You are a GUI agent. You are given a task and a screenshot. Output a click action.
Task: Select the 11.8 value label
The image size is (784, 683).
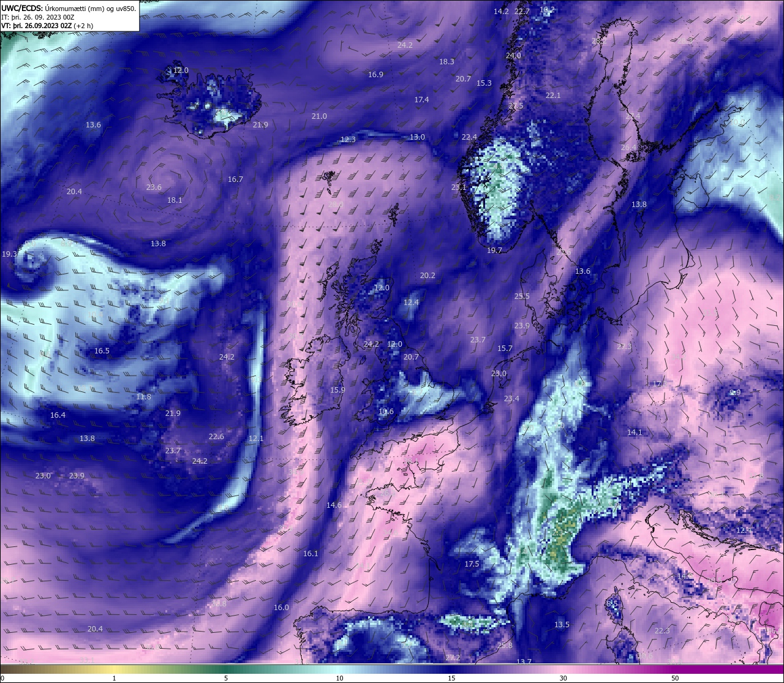point(143,397)
